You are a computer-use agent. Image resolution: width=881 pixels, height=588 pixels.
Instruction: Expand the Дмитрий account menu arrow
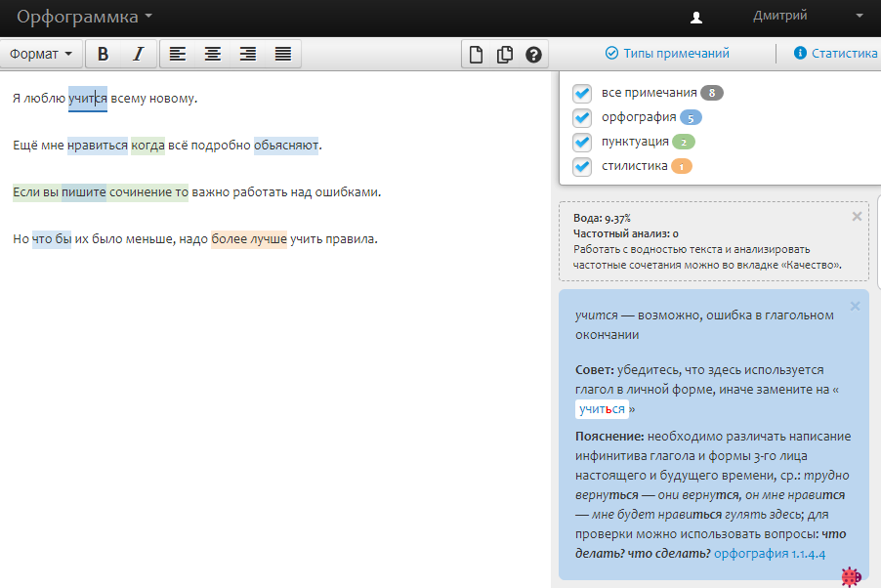(860, 16)
